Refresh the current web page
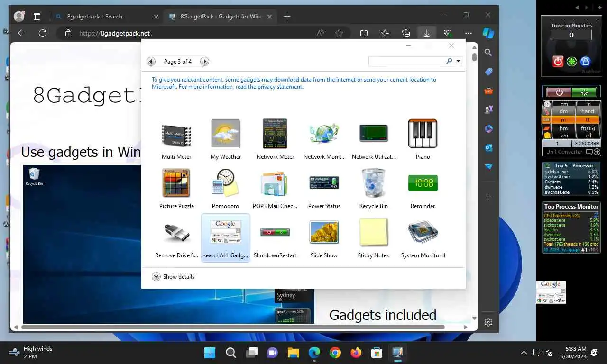607x364 pixels. click(43, 33)
